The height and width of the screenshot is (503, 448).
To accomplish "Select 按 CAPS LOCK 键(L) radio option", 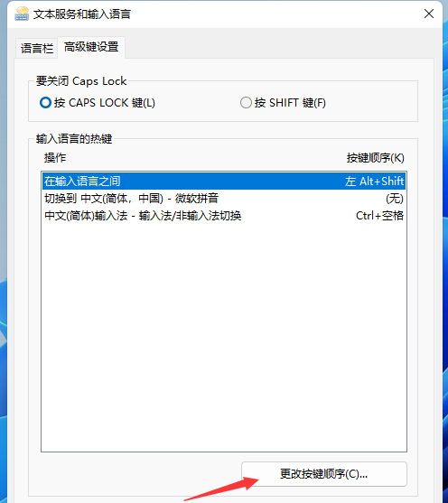I will point(98,103).
